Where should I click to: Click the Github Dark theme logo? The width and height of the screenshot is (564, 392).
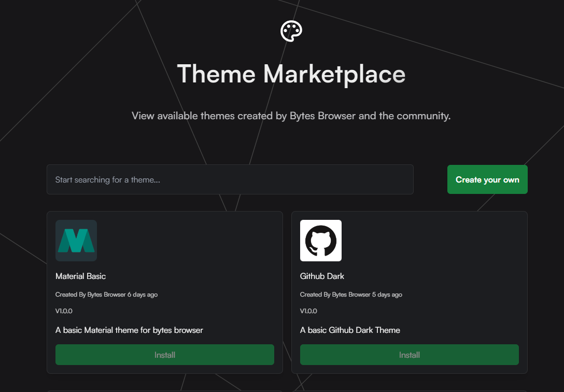pos(321,241)
